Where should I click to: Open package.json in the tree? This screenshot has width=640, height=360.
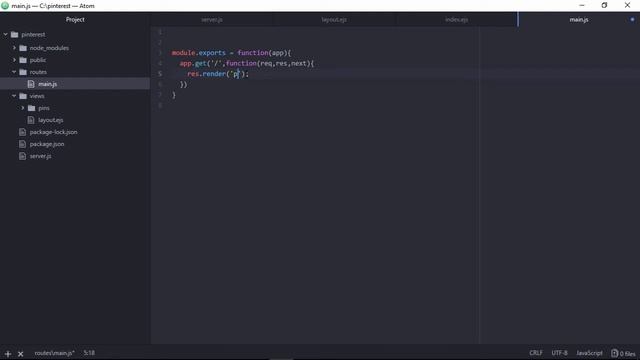pyautogui.click(x=47, y=144)
